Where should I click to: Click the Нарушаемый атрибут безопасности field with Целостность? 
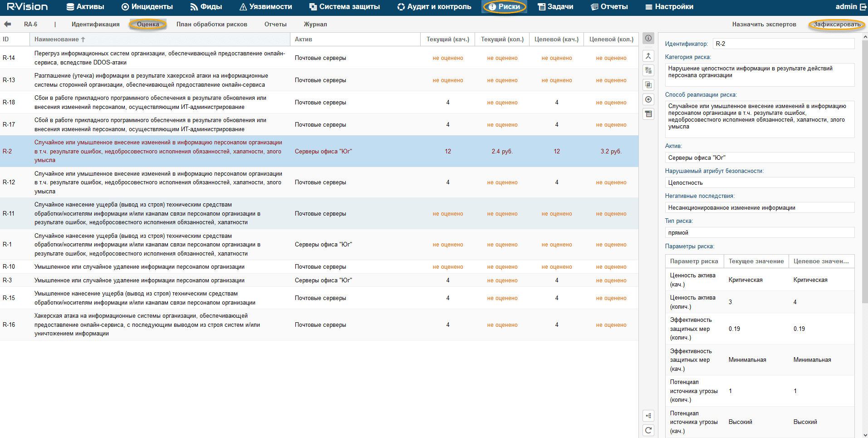[760, 182]
